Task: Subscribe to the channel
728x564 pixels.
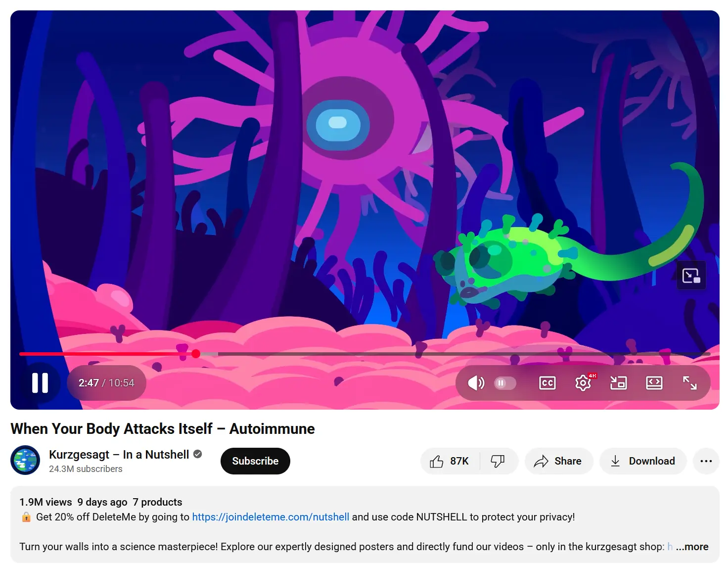Action: tap(255, 461)
